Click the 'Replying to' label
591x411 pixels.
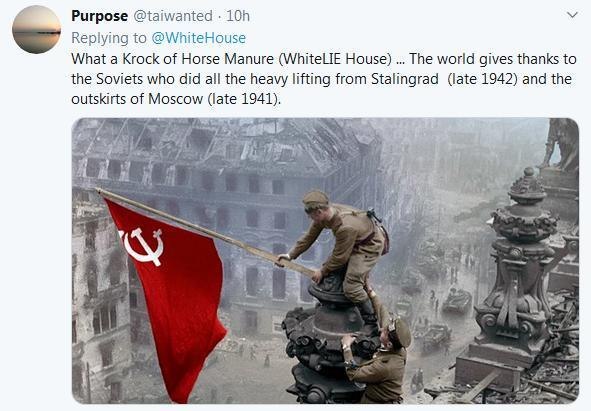point(109,38)
